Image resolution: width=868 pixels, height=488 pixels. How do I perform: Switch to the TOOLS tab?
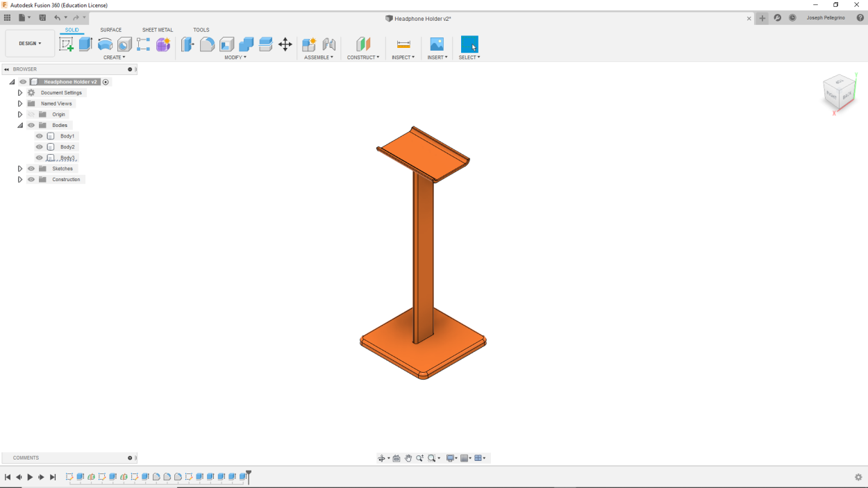coord(201,30)
